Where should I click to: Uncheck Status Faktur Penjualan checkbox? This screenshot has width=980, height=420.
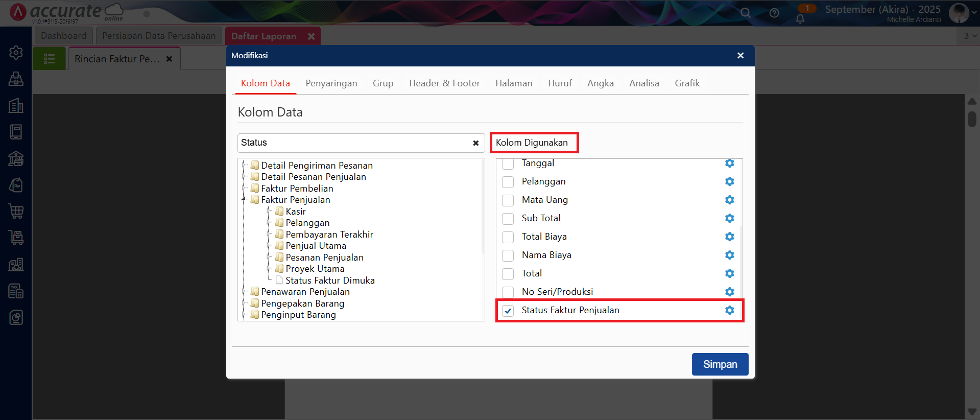(x=508, y=311)
